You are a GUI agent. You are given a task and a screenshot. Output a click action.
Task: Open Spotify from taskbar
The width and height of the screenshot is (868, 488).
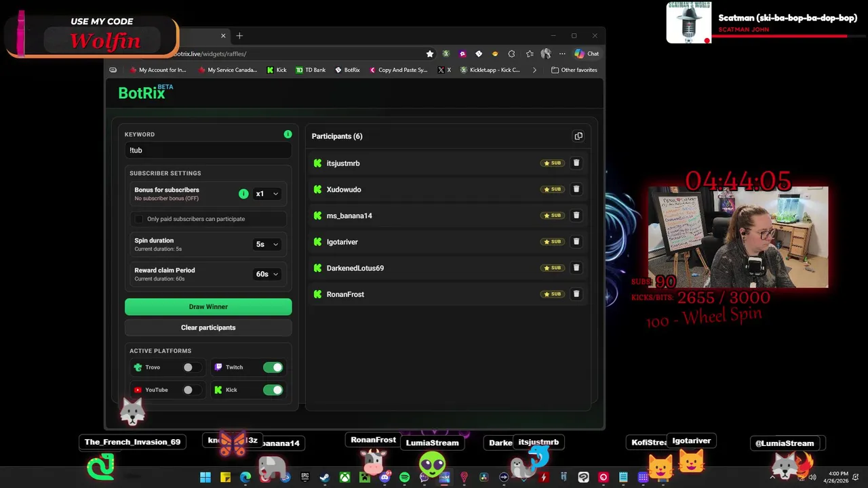(404, 477)
